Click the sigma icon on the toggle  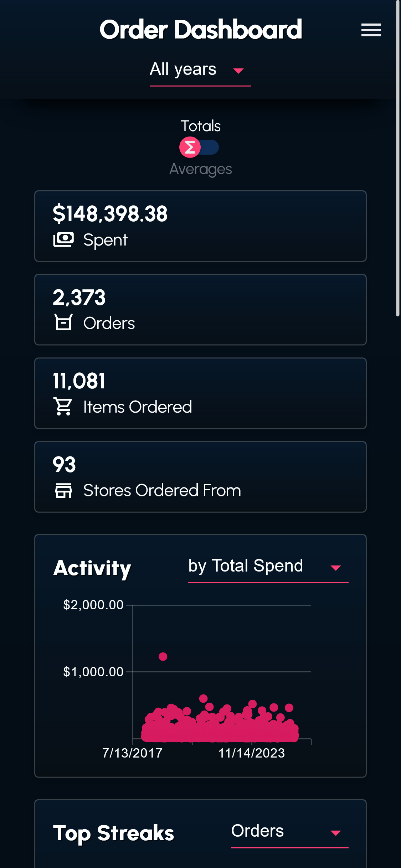click(190, 147)
